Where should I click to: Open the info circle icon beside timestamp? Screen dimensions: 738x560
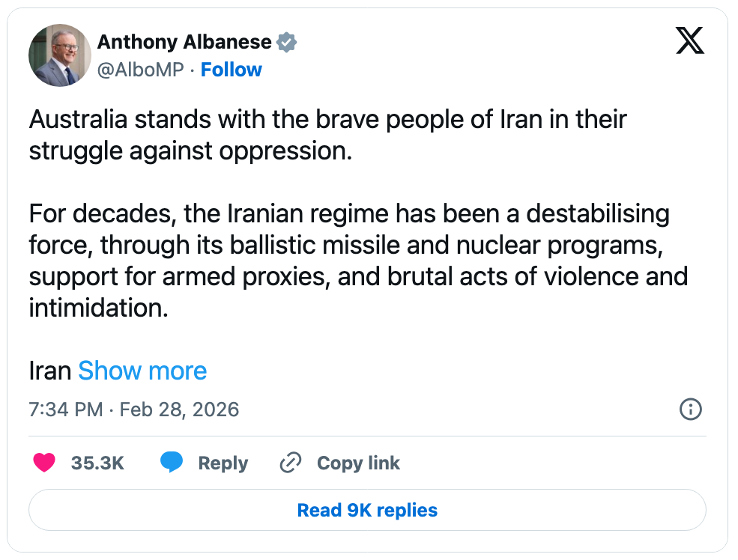click(x=690, y=409)
